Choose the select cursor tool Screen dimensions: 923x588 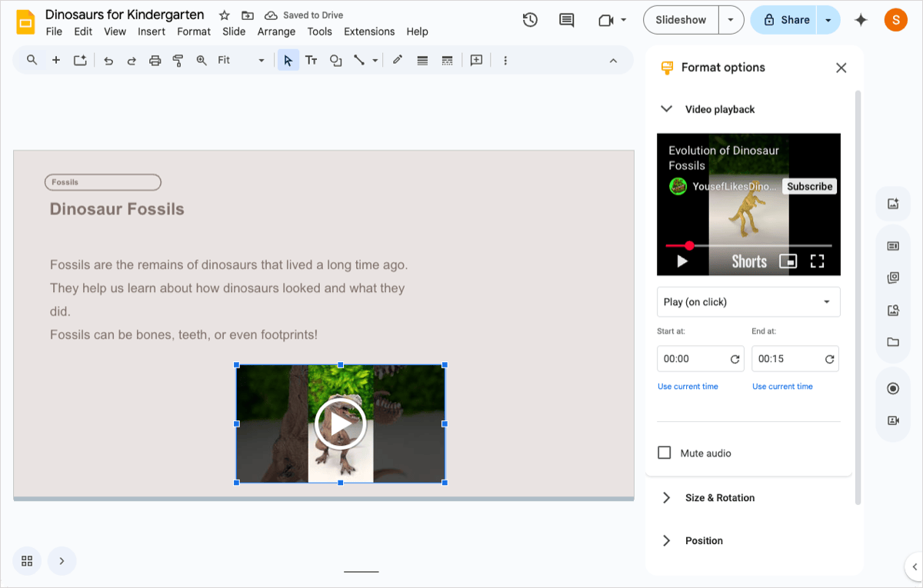point(288,60)
